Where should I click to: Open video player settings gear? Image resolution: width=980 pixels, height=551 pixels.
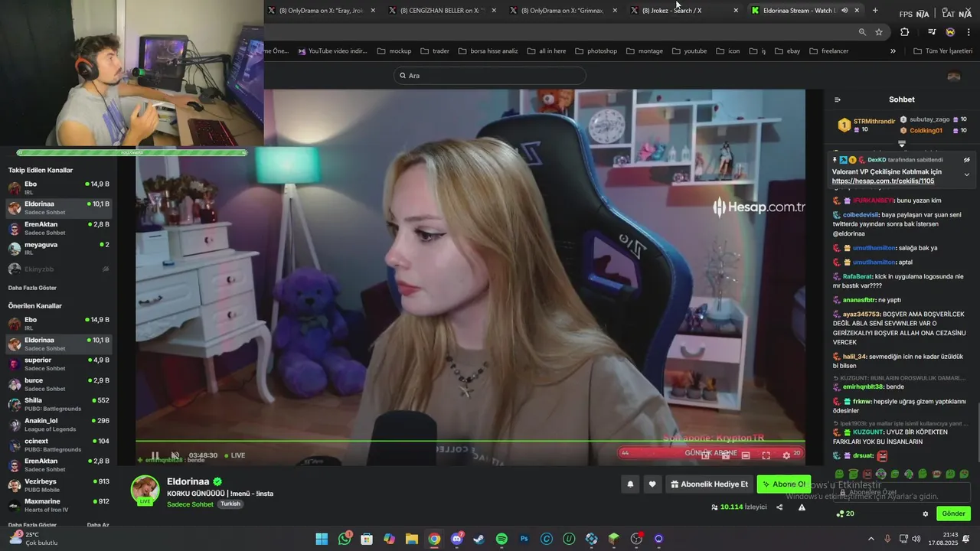pos(786,455)
